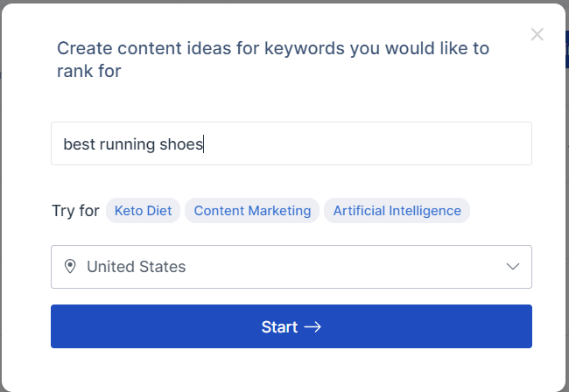Click the blue element behind dialog's right edge
Screen dimensions: 569x392
(566, 48)
